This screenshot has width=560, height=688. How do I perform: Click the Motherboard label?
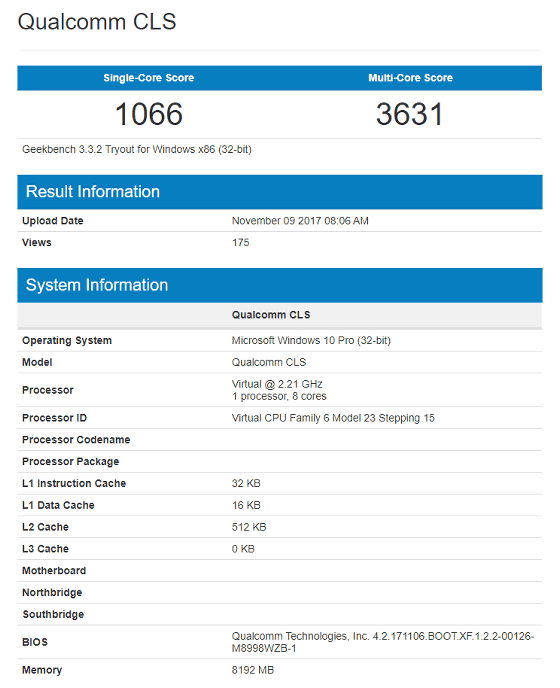54,571
